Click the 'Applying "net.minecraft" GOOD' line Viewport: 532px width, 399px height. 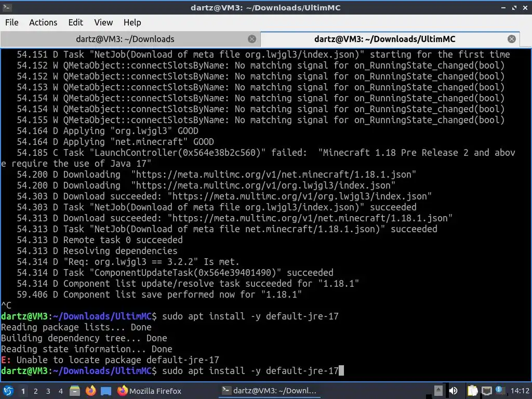coord(115,142)
